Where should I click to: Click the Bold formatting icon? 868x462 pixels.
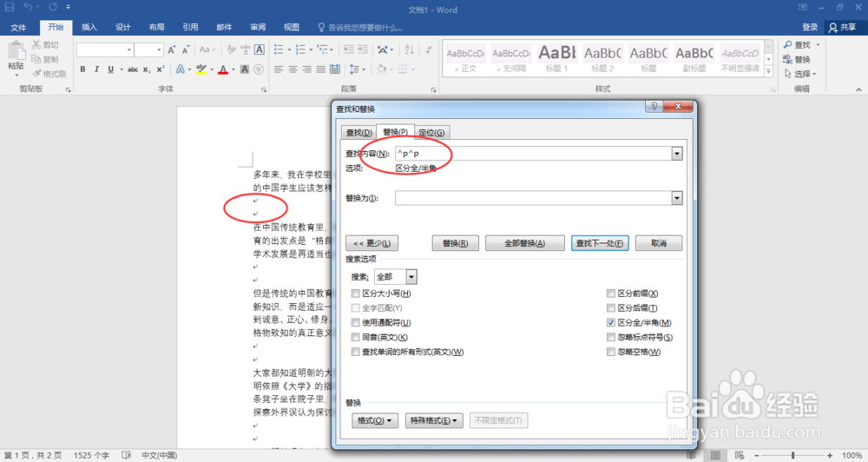coord(82,69)
